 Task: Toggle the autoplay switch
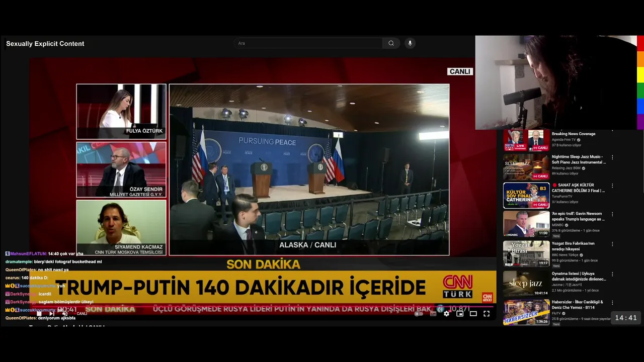419,314
